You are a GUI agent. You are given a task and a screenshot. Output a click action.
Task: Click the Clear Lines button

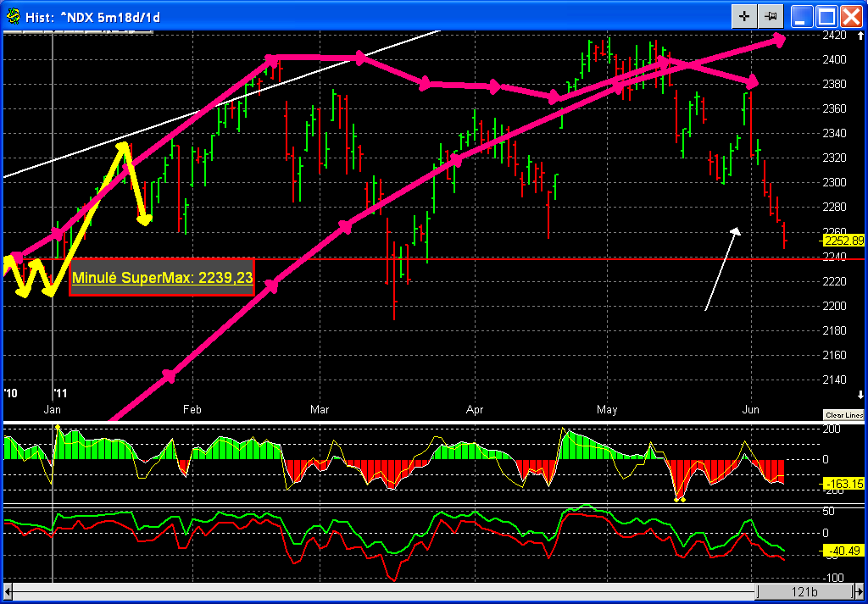point(844,415)
